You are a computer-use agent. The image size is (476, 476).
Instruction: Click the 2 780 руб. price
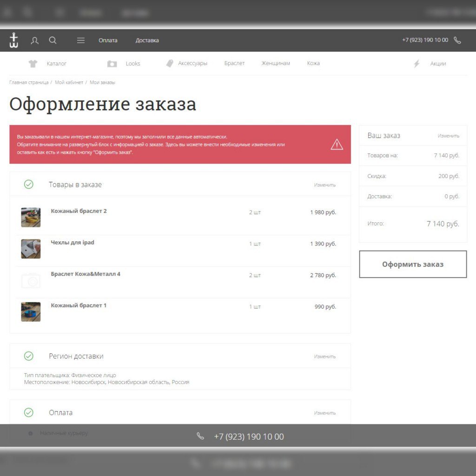click(323, 275)
